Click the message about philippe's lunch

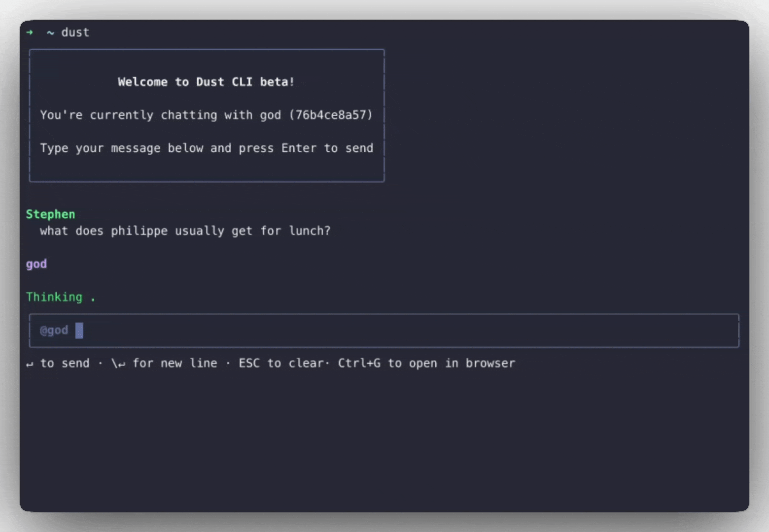pyautogui.click(x=185, y=231)
